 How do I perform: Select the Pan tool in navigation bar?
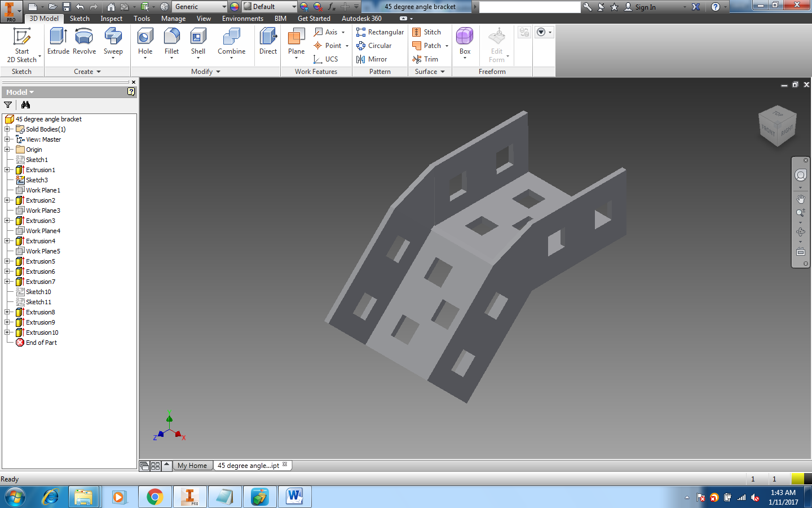point(801,199)
